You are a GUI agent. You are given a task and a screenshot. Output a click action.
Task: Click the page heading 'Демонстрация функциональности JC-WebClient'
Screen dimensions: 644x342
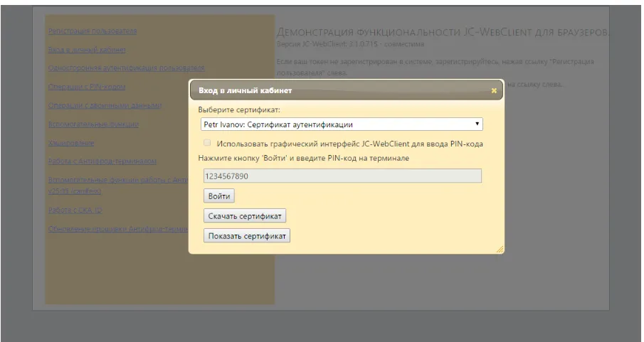[x=443, y=32]
